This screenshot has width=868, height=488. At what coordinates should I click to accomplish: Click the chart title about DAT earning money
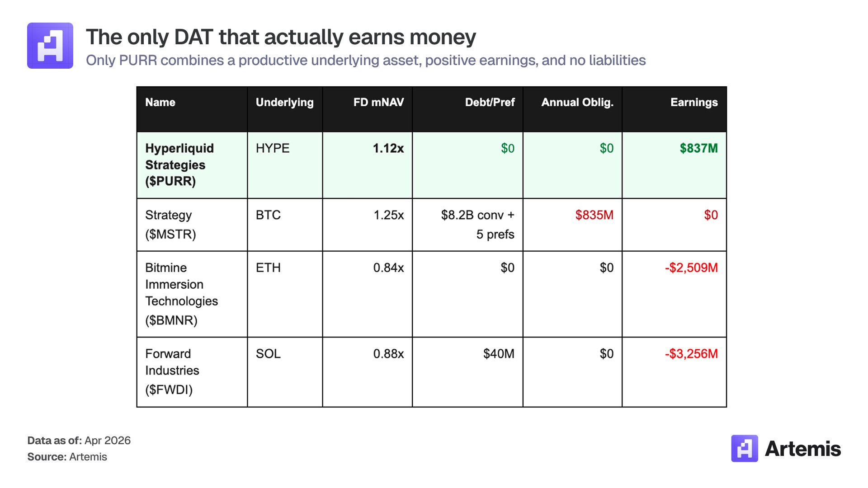(x=281, y=37)
